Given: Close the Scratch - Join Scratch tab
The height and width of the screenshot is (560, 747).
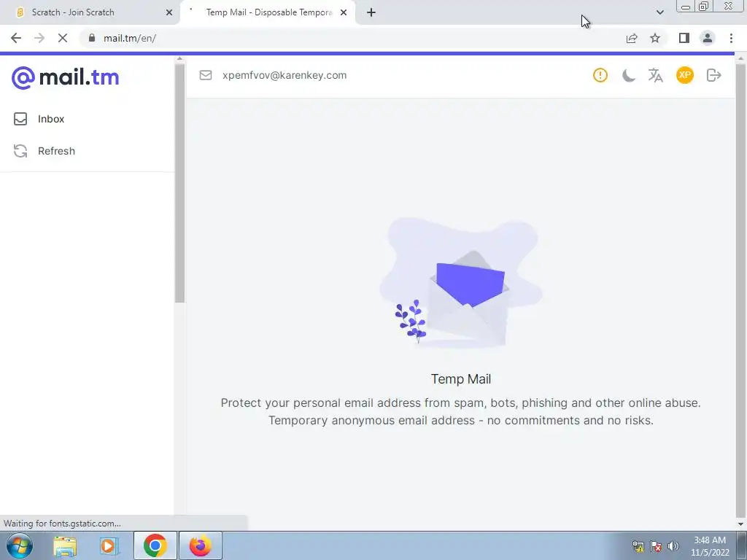Looking at the screenshot, I should point(169,12).
